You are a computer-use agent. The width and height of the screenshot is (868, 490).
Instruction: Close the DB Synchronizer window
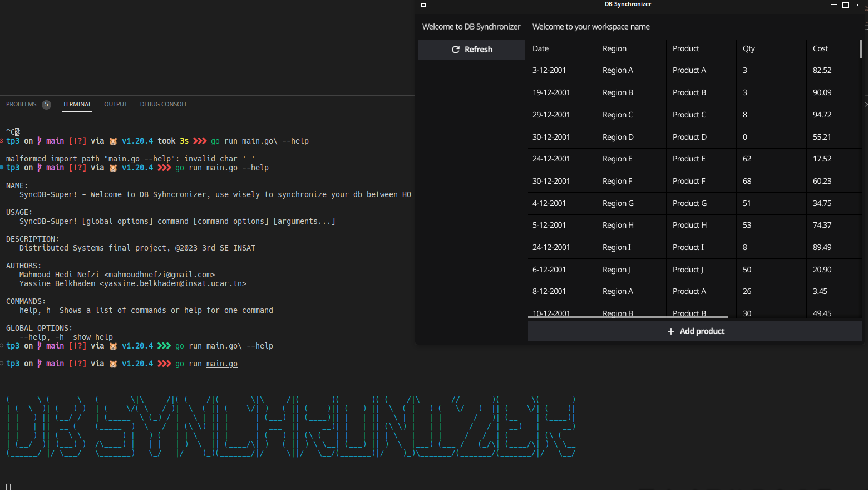click(857, 5)
